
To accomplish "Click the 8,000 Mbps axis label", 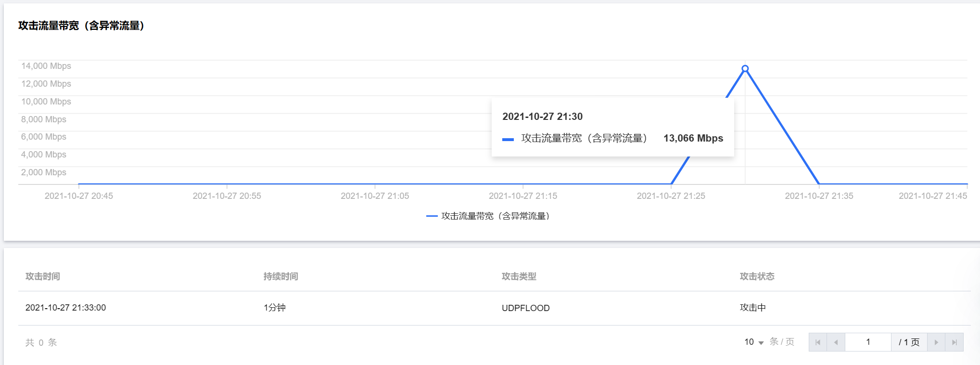I will point(44,119).
